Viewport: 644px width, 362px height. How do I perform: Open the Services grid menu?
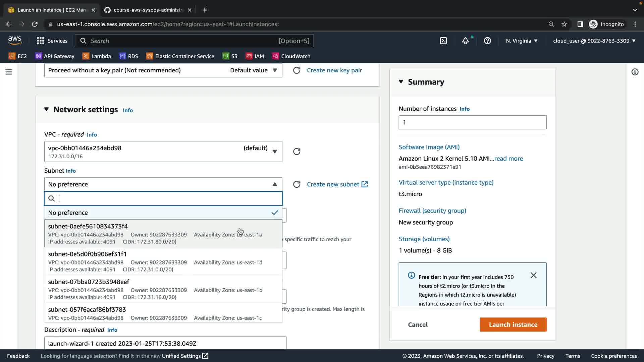click(52, 41)
